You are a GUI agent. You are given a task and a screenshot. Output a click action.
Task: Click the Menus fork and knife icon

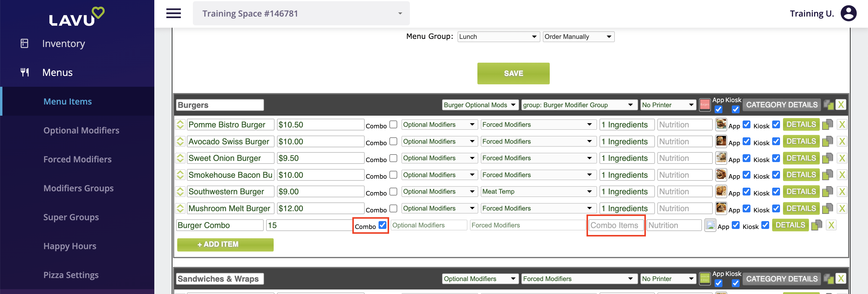click(25, 72)
